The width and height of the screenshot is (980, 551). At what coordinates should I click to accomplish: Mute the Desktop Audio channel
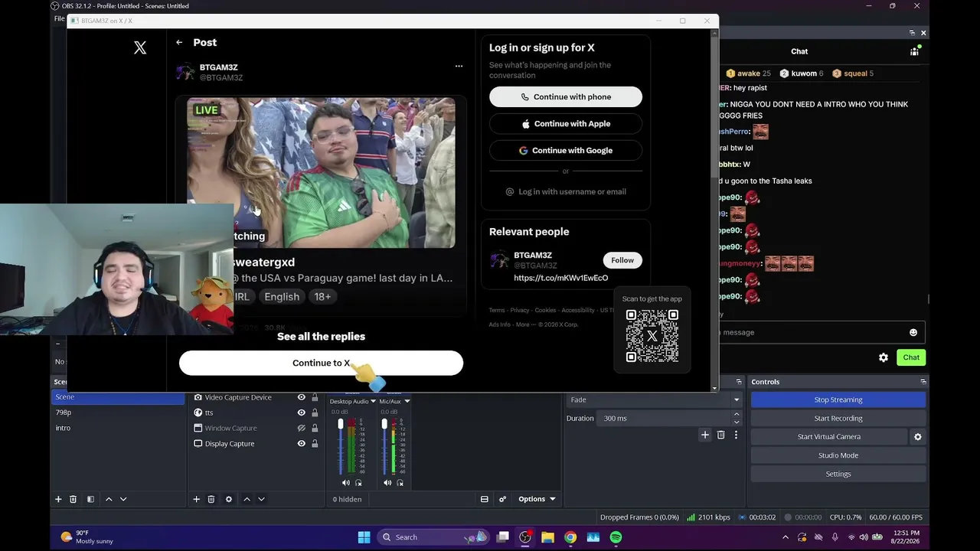346,483
